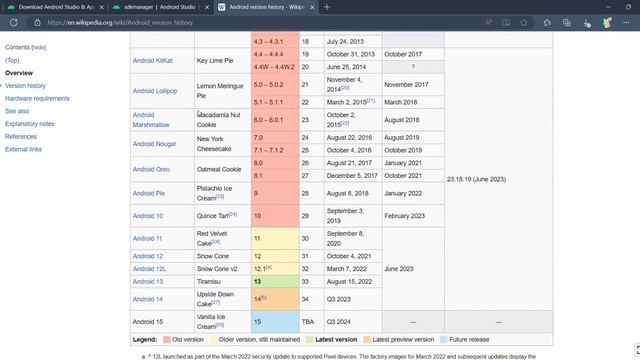Click Latest preview version orange swatch

(367, 340)
